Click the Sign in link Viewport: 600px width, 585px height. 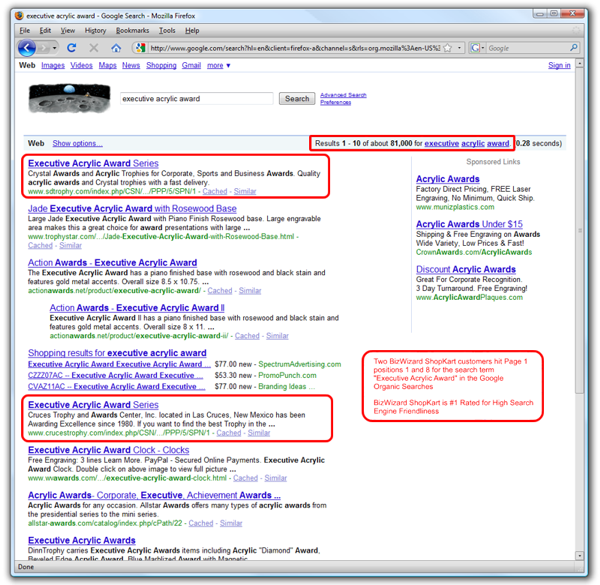click(x=559, y=65)
